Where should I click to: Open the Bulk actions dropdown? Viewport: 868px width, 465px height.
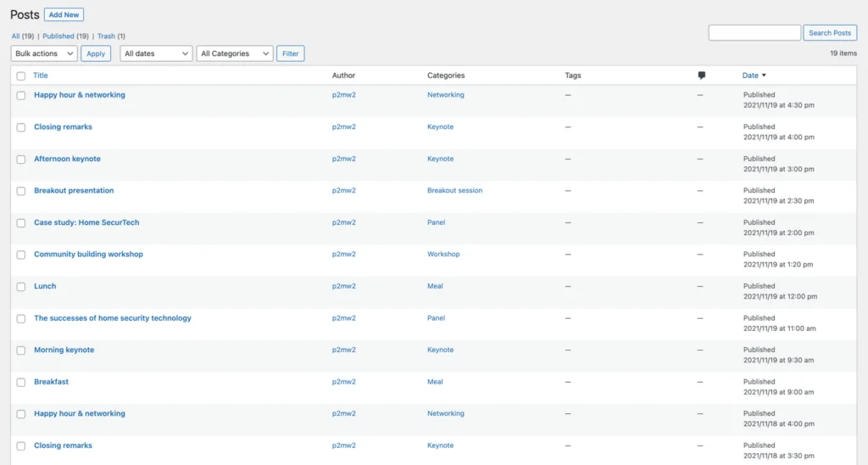tap(44, 53)
